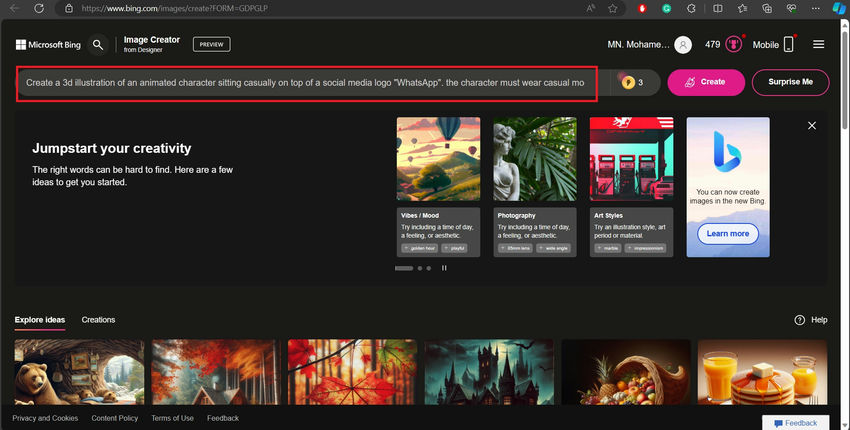Click the Art Styles card title
The image size is (850, 430).
coord(608,215)
